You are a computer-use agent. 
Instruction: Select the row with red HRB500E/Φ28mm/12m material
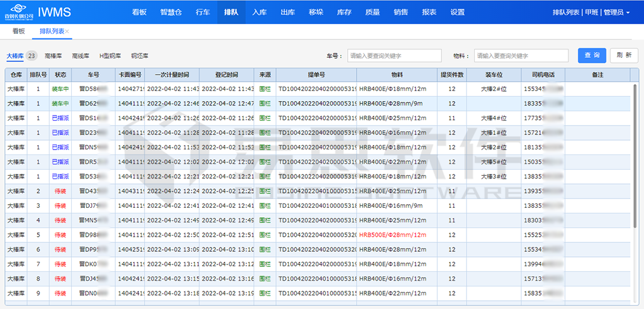(x=392, y=234)
